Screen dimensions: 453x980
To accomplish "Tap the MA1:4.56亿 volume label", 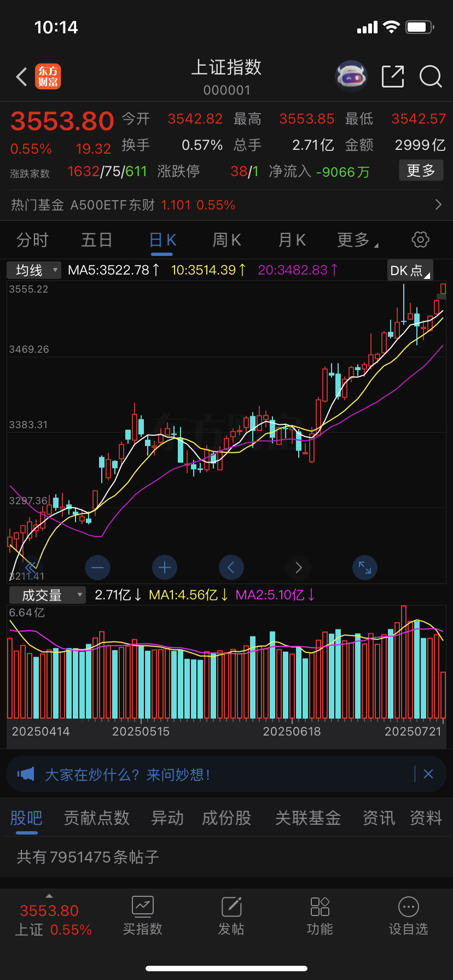I will click(x=189, y=595).
